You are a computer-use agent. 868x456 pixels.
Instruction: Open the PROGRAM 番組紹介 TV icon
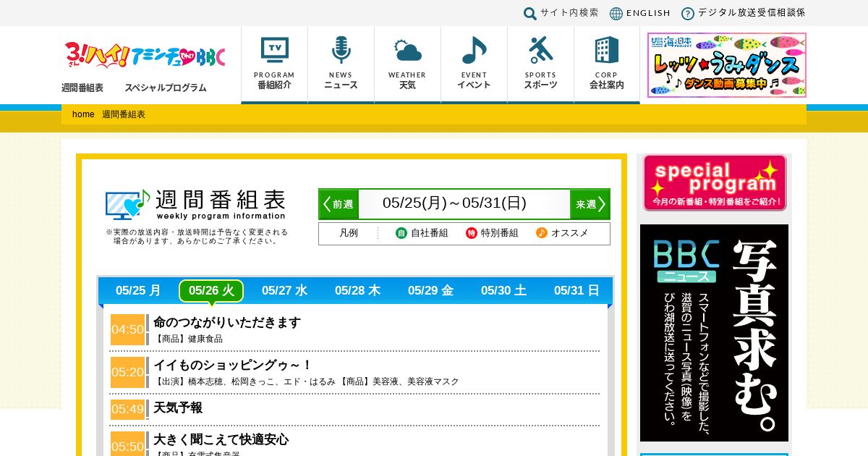275,50
